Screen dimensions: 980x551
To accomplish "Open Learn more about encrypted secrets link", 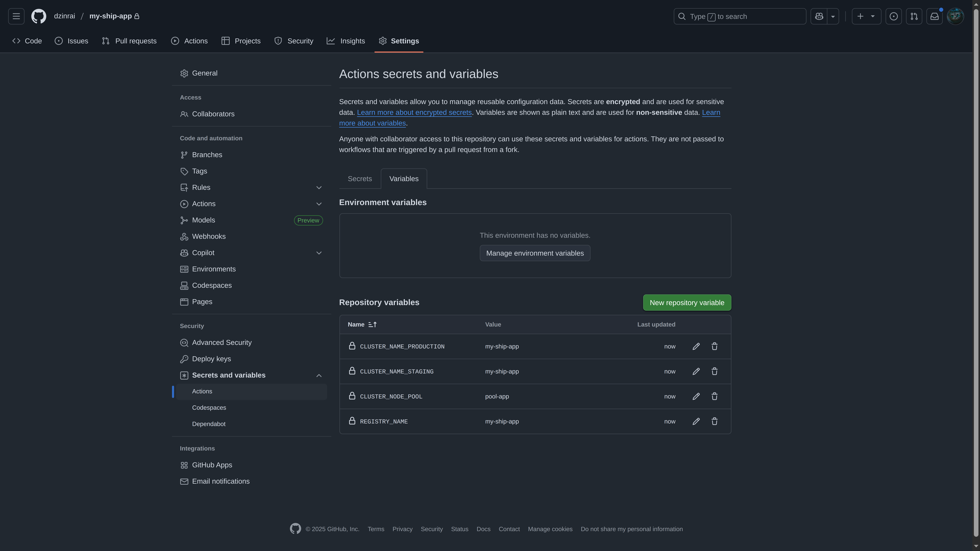I will [414, 112].
